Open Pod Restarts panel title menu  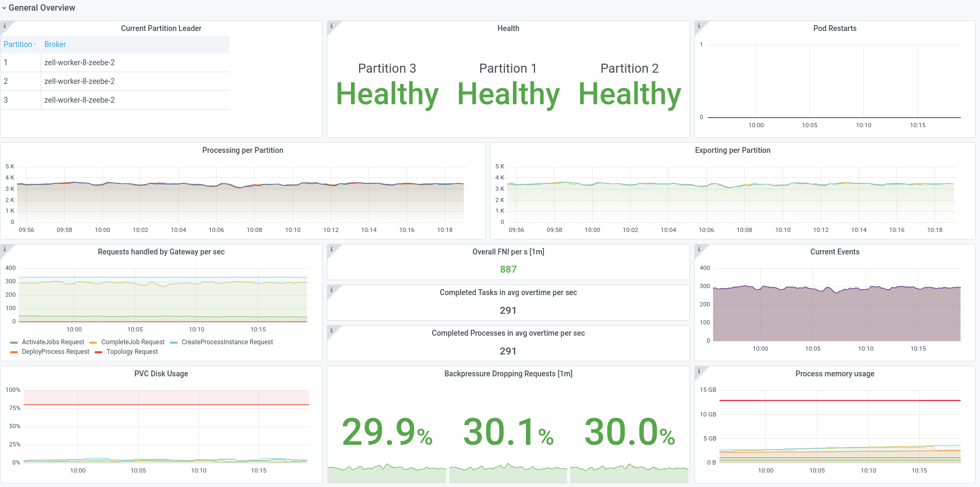point(834,28)
